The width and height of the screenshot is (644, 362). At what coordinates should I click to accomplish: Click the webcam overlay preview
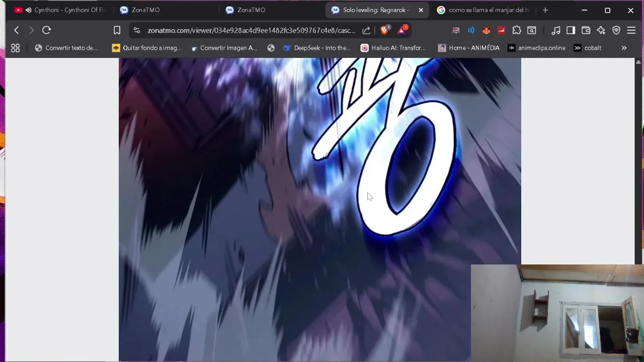(557, 313)
